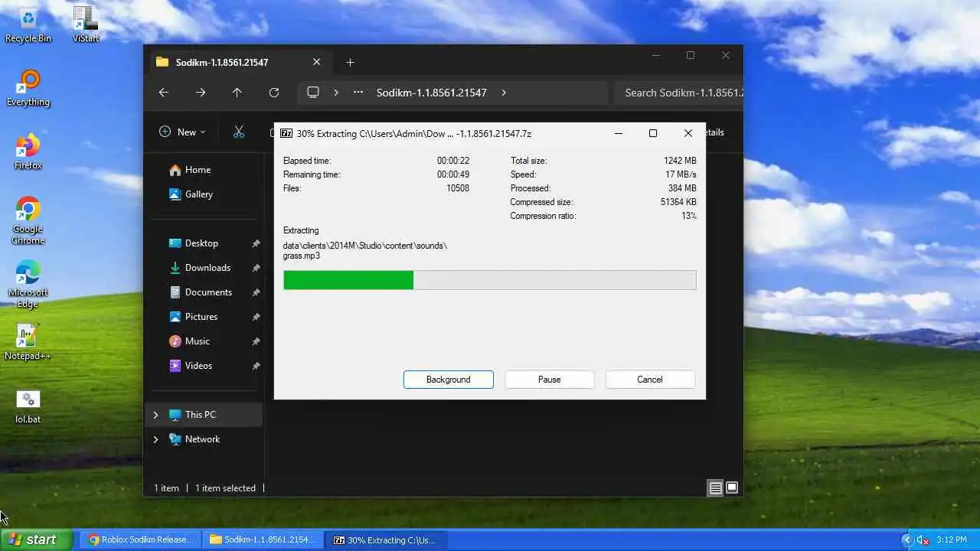
Task: Switch to Roblox Sodikm Chrome taskbar item
Action: coord(142,540)
